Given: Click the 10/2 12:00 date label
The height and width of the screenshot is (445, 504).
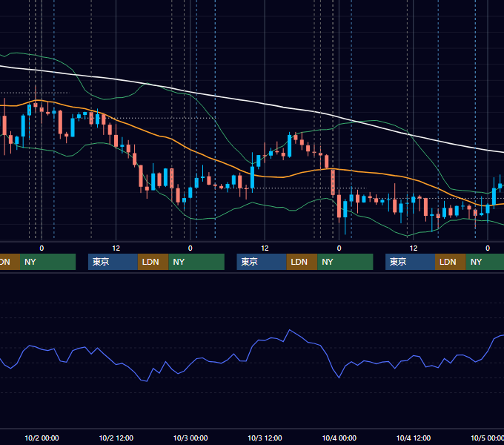Looking at the screenshot, I should 116,438.
